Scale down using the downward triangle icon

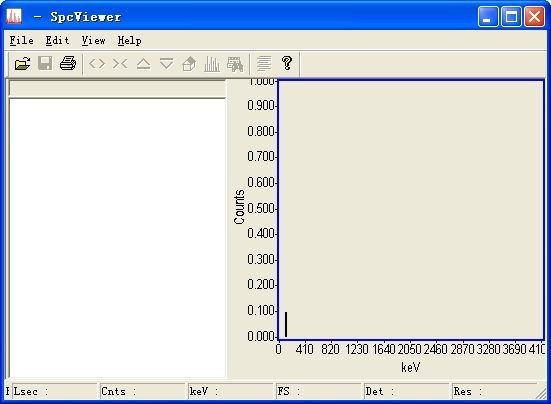coord(166,64)
